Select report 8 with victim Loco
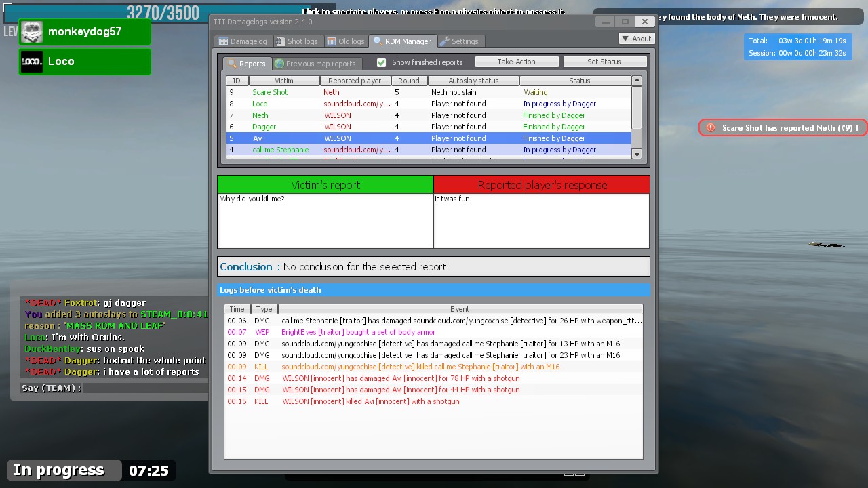 pyautogui.click(x=429, y=104)
